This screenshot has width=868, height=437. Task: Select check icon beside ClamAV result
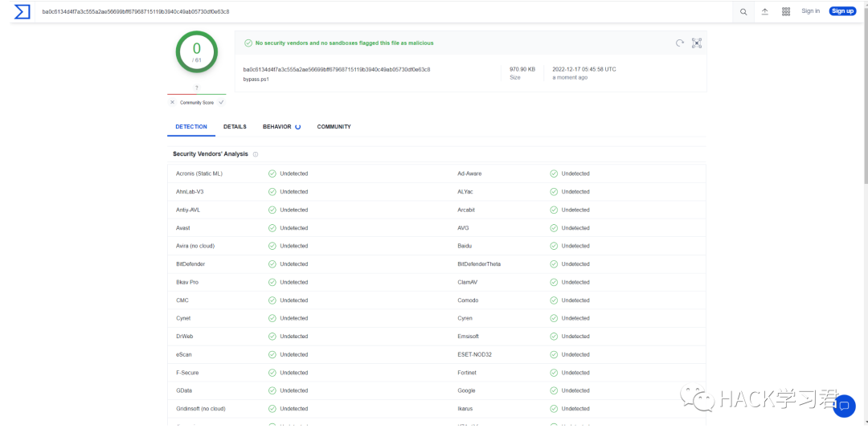pos(554,282)
